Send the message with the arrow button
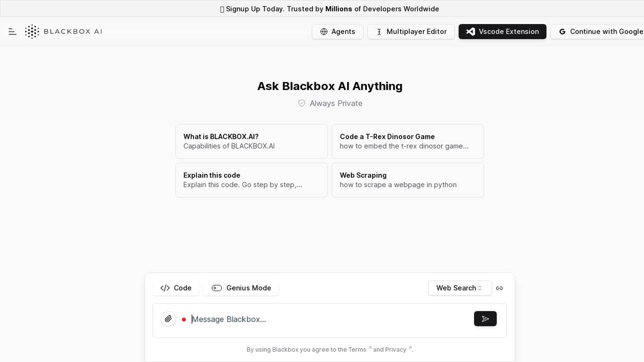Viewport: 644px width, 362px height. pyautogui.click(x=485, y=319)
